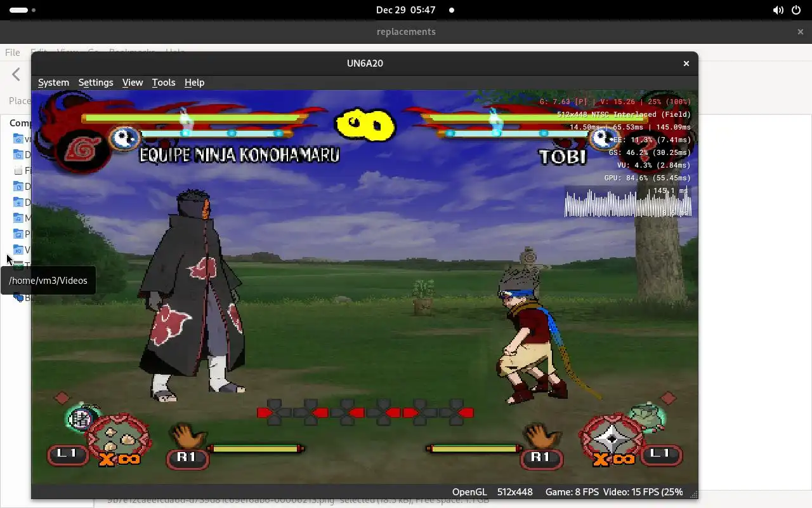
Task: Click the OpenGL renderer status entry
Action: [469, 492]
